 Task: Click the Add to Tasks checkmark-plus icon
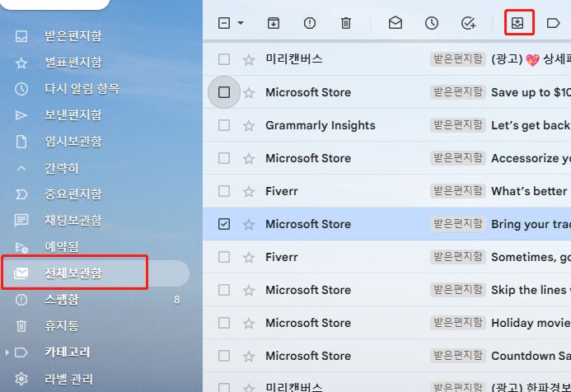point(468,23)
